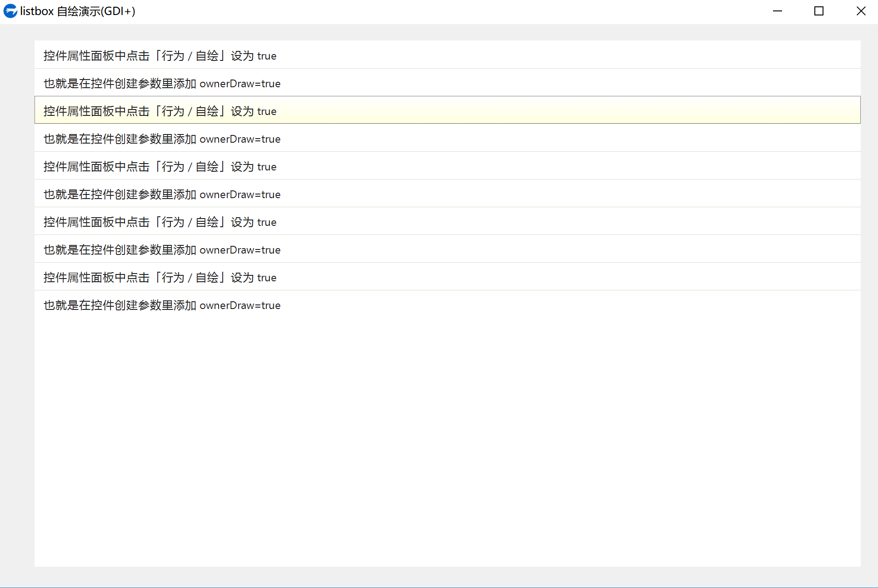This screenshot has height=588, width=878.
Task: Select ninth list row ending 设为 true
Action: pyautogui.click(x=447, y=276)
